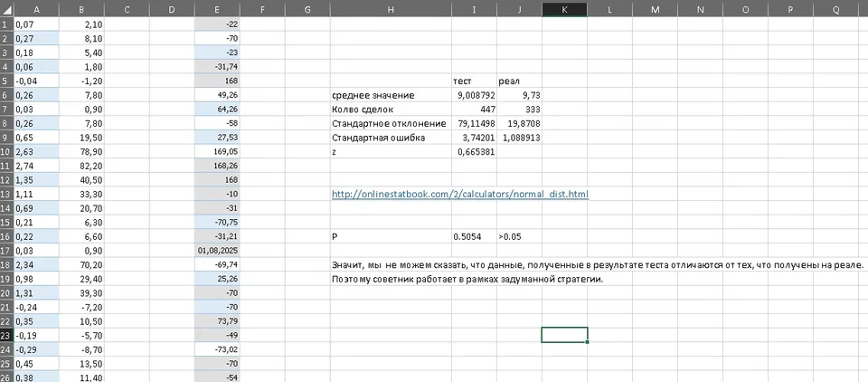Click cell with value 13,50
This screenshot has height=382, width=868.
(x=81, y=364)
